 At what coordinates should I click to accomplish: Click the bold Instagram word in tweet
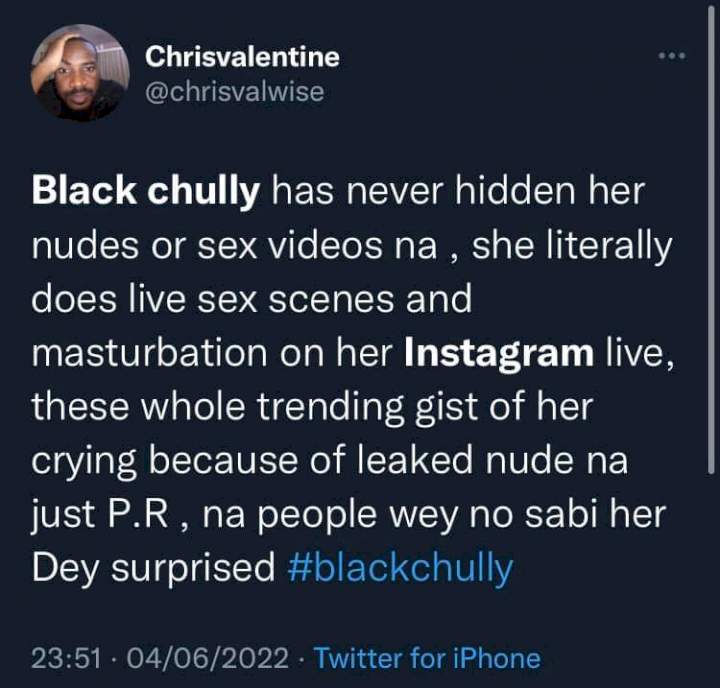coord(499,354)
